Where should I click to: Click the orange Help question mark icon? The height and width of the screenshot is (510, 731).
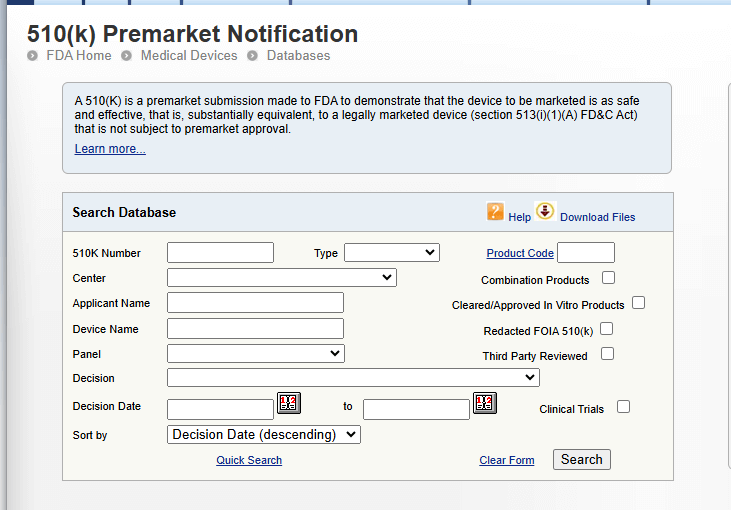[495, 212]
